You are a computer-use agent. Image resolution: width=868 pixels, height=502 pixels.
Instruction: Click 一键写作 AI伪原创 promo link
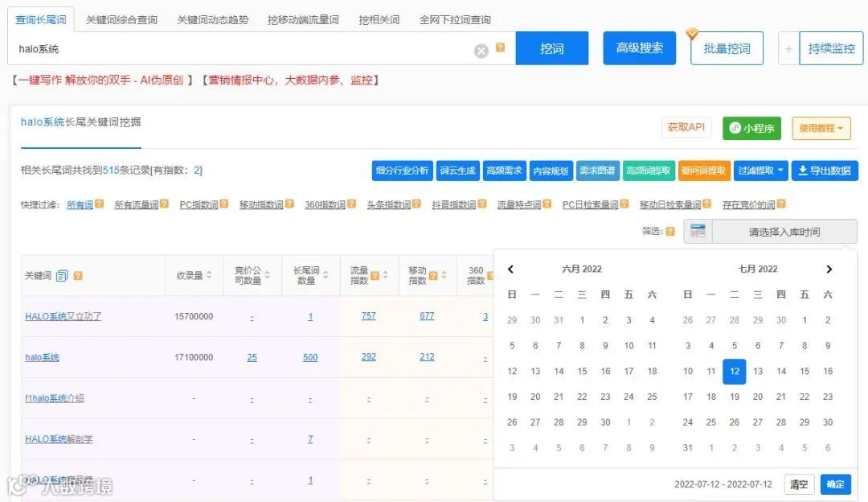tap(101, 80)
